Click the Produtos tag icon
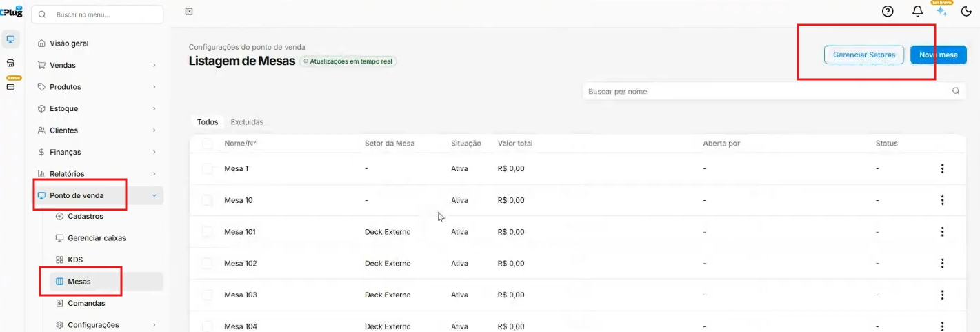This screenshot has width=980, height=332. pyautogui.click(x=41, y=87)
